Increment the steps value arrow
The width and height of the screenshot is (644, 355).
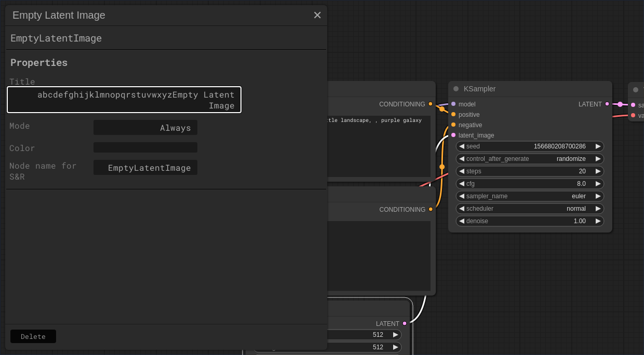[x=598, y=171]
